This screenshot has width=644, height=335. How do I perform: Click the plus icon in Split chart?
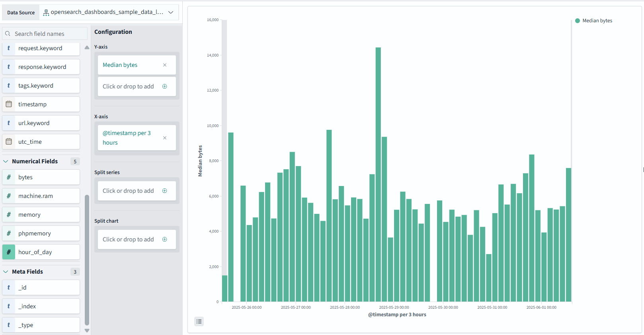click(165, 239)
